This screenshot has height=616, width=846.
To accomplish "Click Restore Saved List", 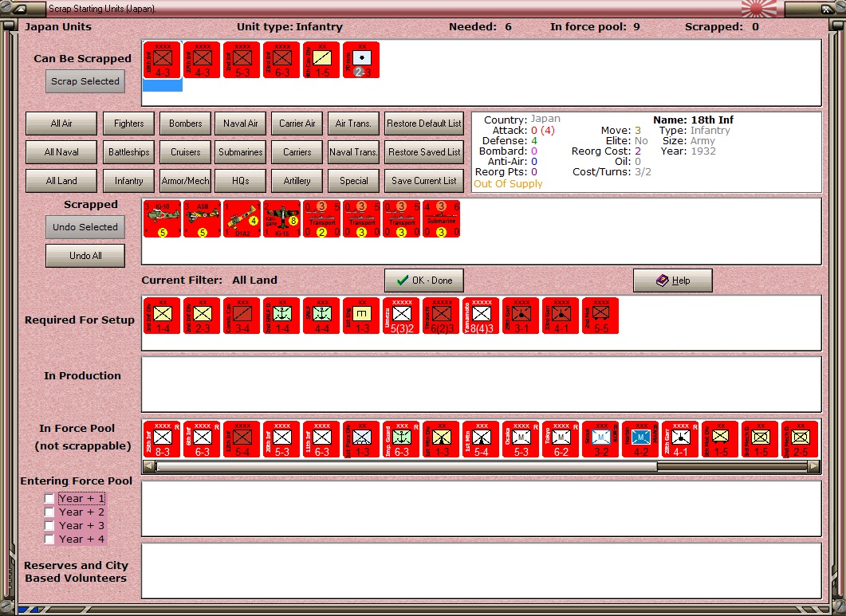I will click(424, 152).
